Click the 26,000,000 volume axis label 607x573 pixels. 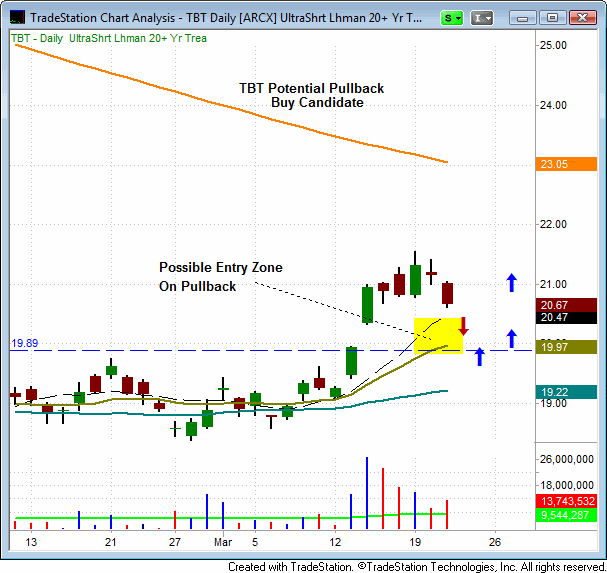click(567, 459)
